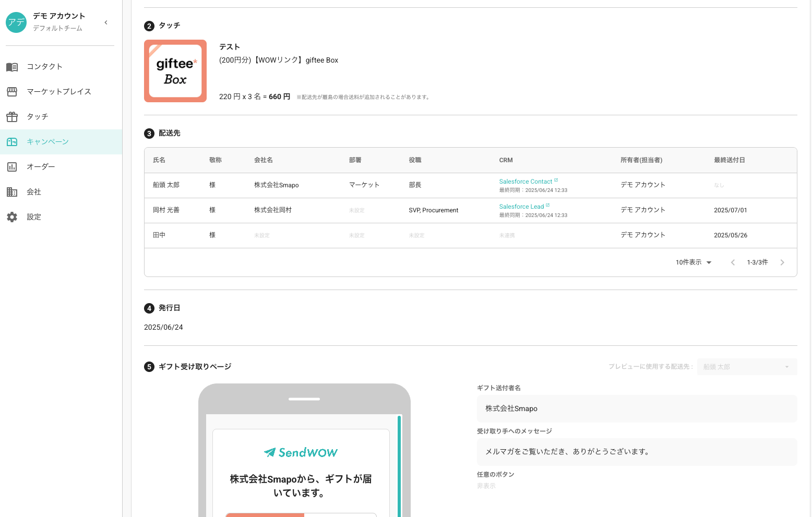Open the preview recipient dropdown 船頭 太郎
The width and height of the screenshot is (812, 517).
(x=747, y=367)
